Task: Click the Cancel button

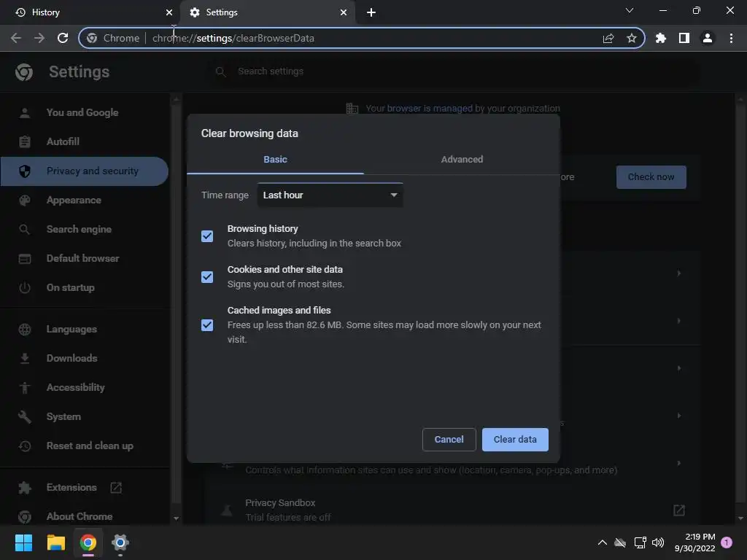Action: point(449,440)
